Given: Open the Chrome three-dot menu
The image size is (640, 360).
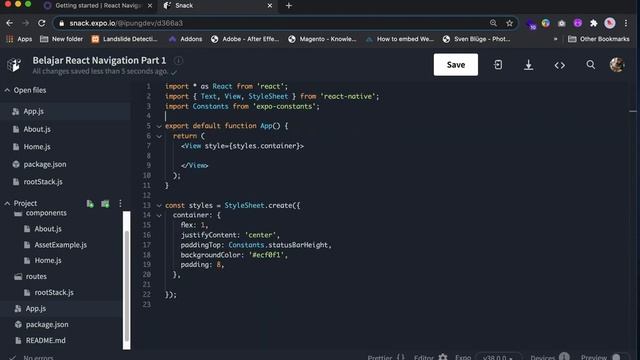Looking at the screenshot, I should tap(626, 23).
